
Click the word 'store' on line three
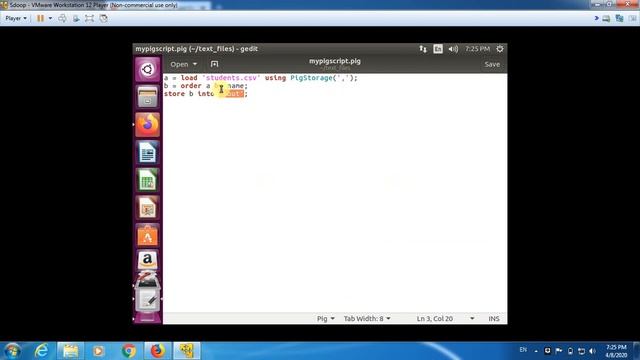point(174,94)
